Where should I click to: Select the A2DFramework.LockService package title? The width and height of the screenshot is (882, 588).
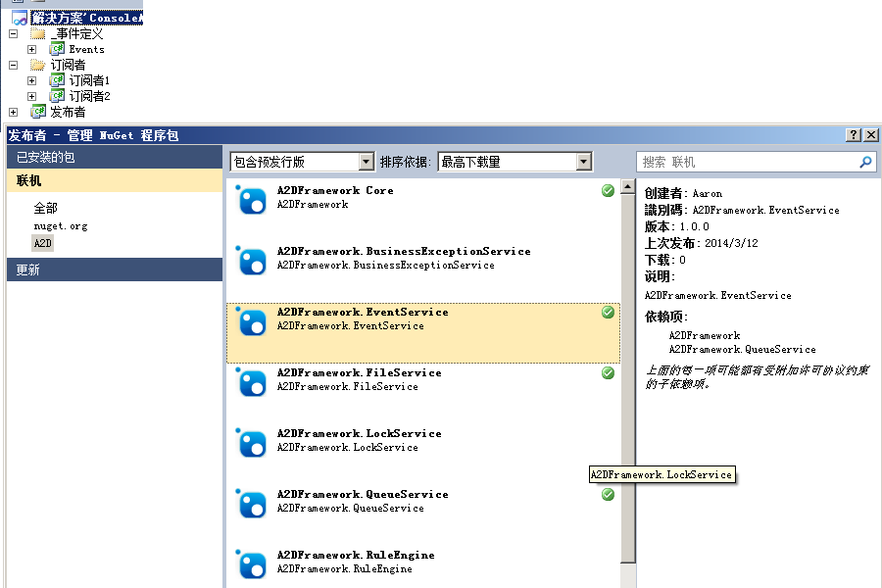point(360,433)
